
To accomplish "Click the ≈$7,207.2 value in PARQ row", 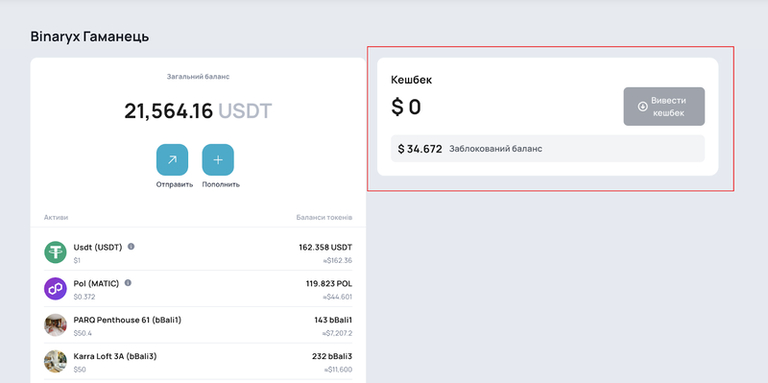I will 337,334.
